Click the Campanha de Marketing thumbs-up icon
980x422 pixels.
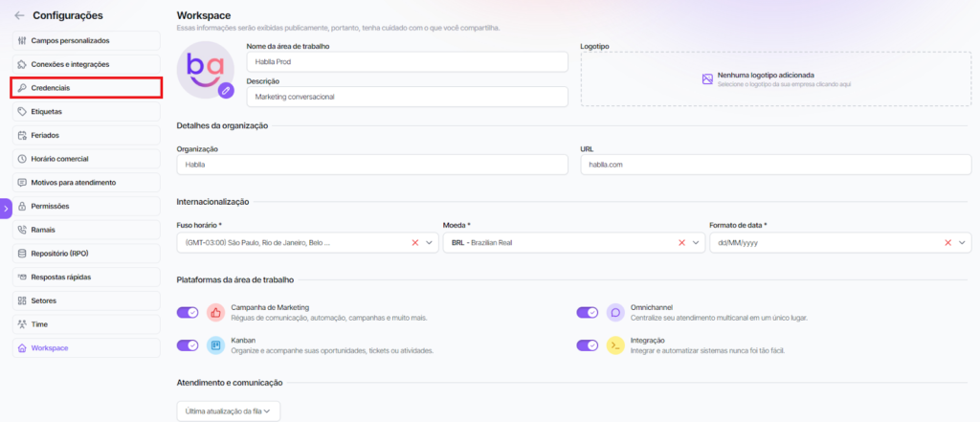[215, 312]
